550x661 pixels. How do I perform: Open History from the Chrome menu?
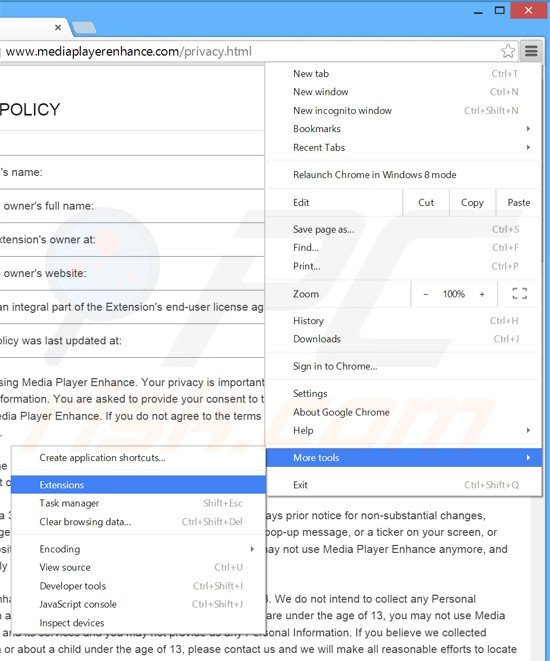(x=404, y=321)
